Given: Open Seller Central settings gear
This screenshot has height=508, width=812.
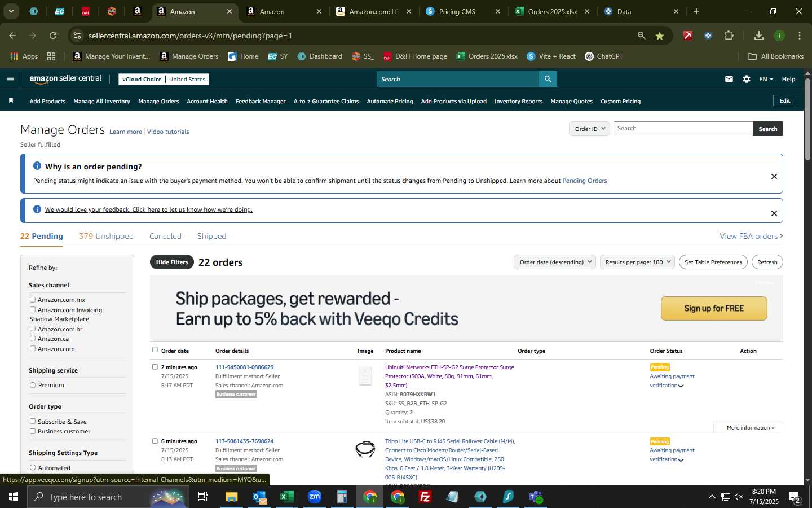Looking at the screenshot, I should [747, 79].
